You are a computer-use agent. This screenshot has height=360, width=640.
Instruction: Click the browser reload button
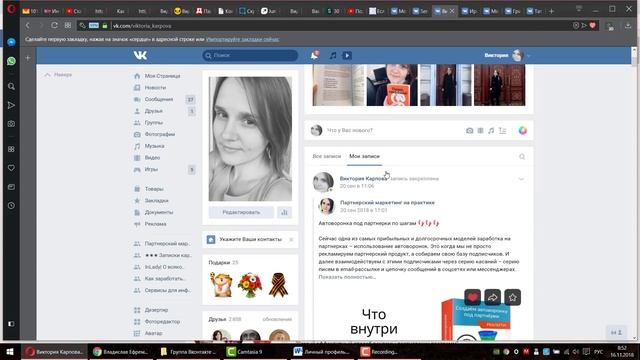click(54, 25)
